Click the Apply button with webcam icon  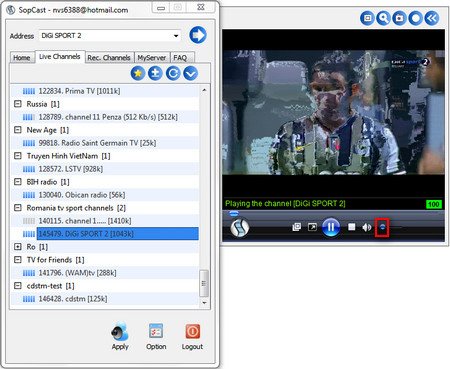click(x=120, y=336)
